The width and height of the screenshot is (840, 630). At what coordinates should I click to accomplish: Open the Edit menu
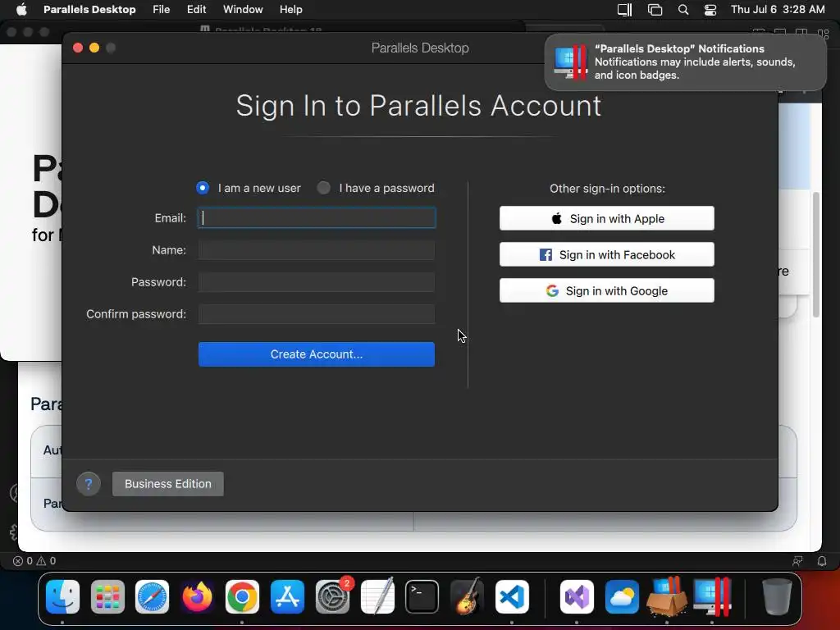197,10
